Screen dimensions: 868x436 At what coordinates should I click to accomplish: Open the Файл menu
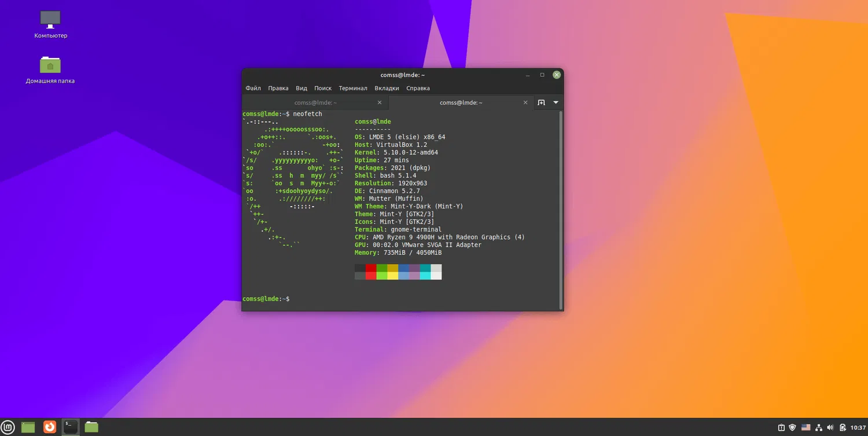253,89
